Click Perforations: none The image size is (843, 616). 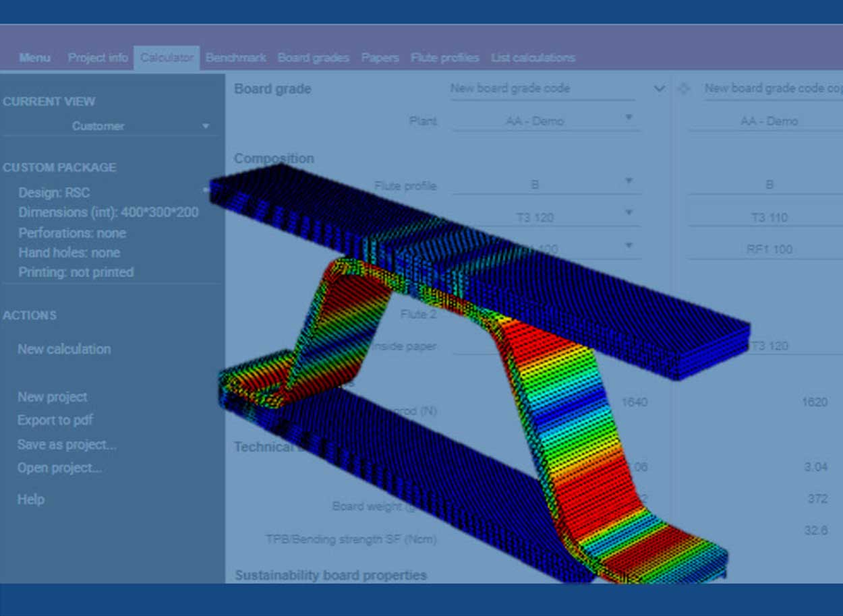(72, 233)
